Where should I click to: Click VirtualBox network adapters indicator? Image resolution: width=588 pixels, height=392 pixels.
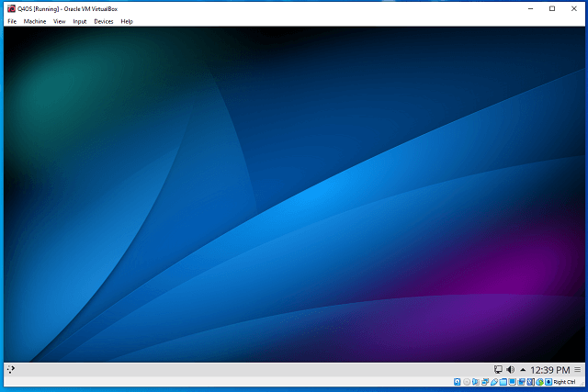pyautogui.click(x=485, y=382)
